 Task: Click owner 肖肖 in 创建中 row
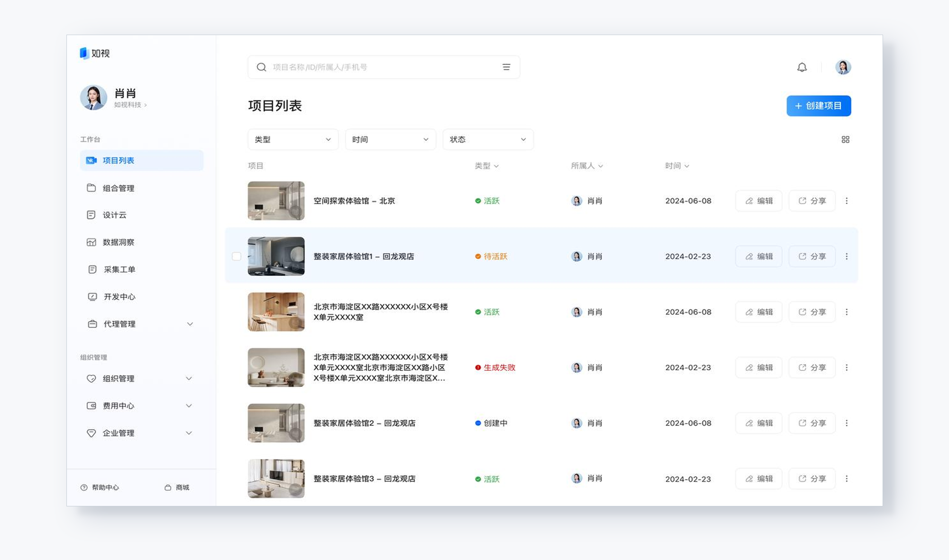pyautogui.click(x=587, y=423)
